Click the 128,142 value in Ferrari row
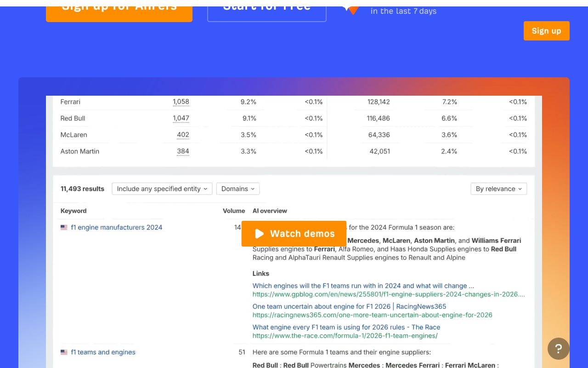588x368 pixels. point(379,102)
